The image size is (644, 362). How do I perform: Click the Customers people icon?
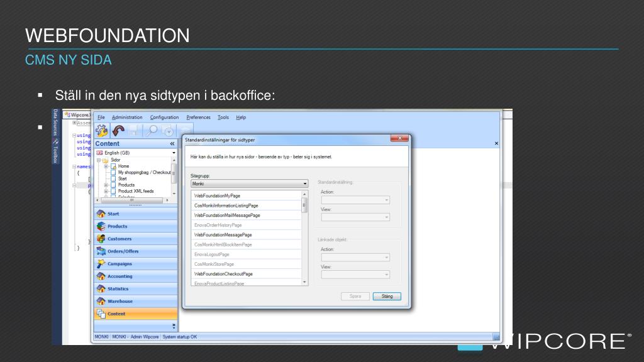pos(101,238)
